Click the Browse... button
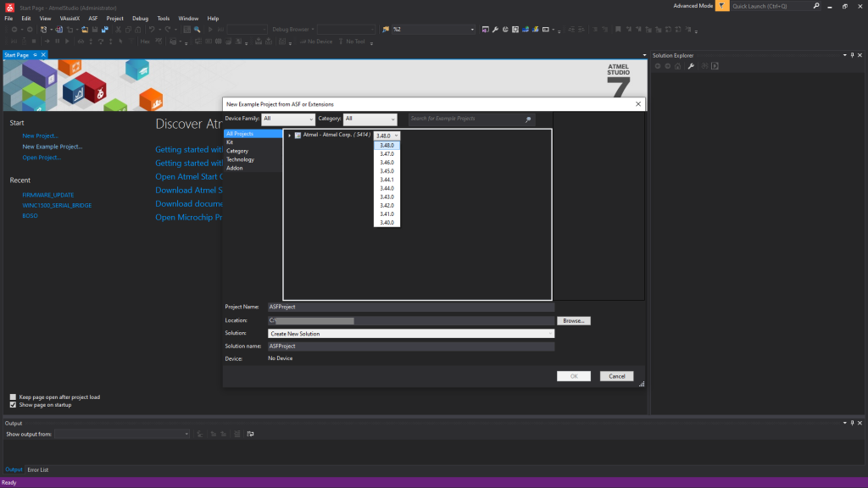 click(574, 321)
